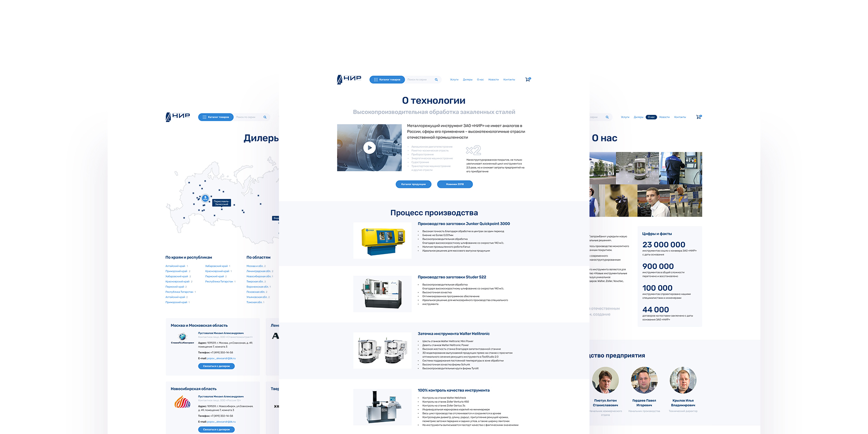
Task: Click the Производство заготовки Junker Quickpoint 3000 heading
Action: click(464, 224)
